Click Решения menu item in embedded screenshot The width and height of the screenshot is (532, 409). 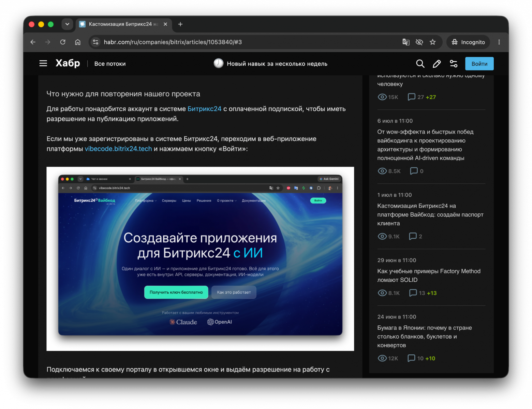[204, 201]
